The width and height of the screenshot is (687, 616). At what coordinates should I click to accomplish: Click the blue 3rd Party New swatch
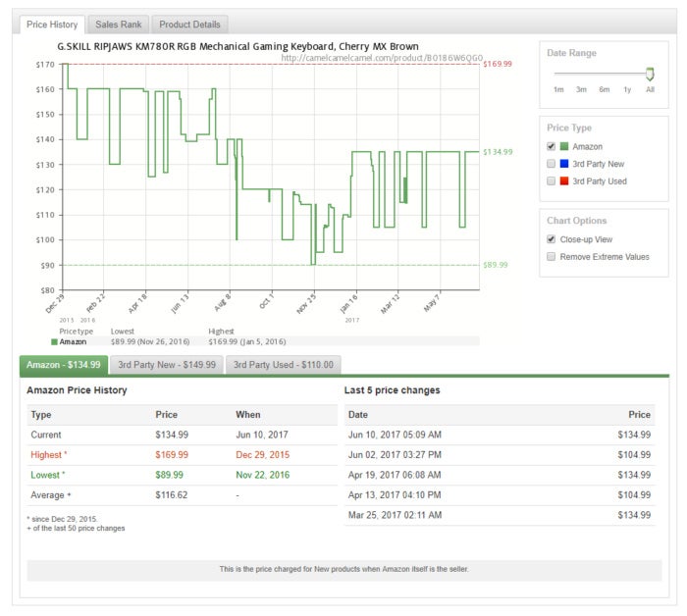564,164
